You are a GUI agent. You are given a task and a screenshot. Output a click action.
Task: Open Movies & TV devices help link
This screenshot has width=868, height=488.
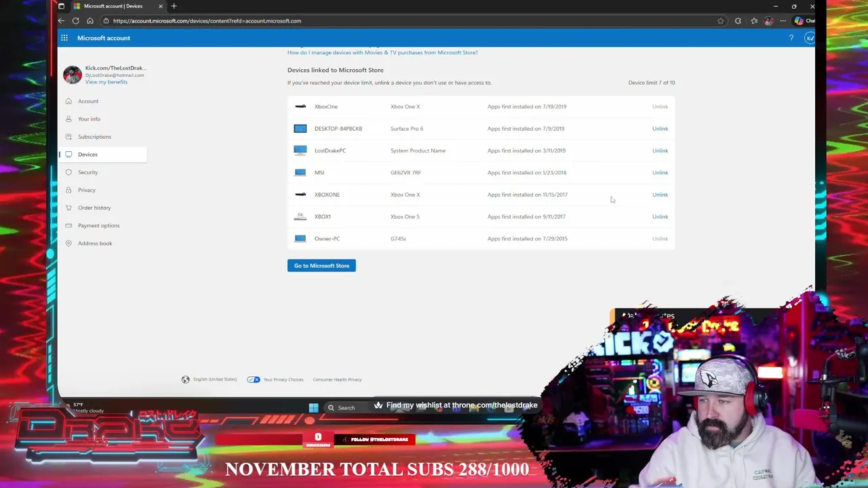(382, 52)
